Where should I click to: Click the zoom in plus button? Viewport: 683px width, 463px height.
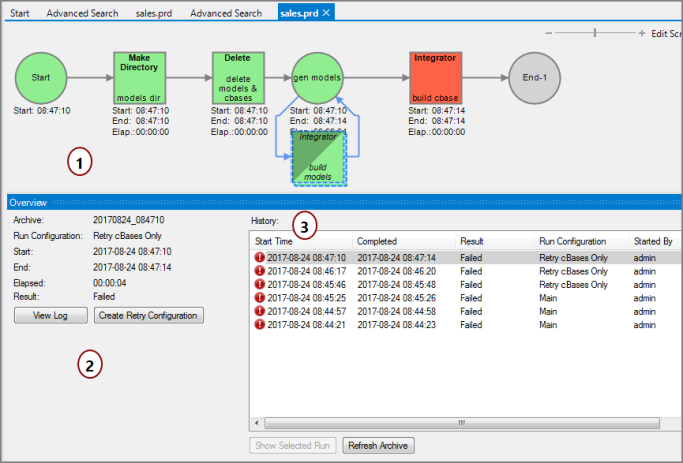pyautogui.click(x=641, y=33)
